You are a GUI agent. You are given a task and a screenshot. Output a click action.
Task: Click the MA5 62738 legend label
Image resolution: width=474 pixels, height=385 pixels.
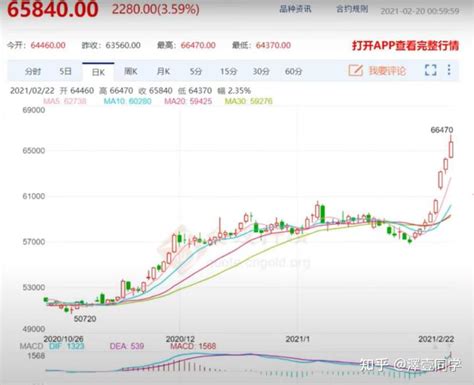pos(65,101)
